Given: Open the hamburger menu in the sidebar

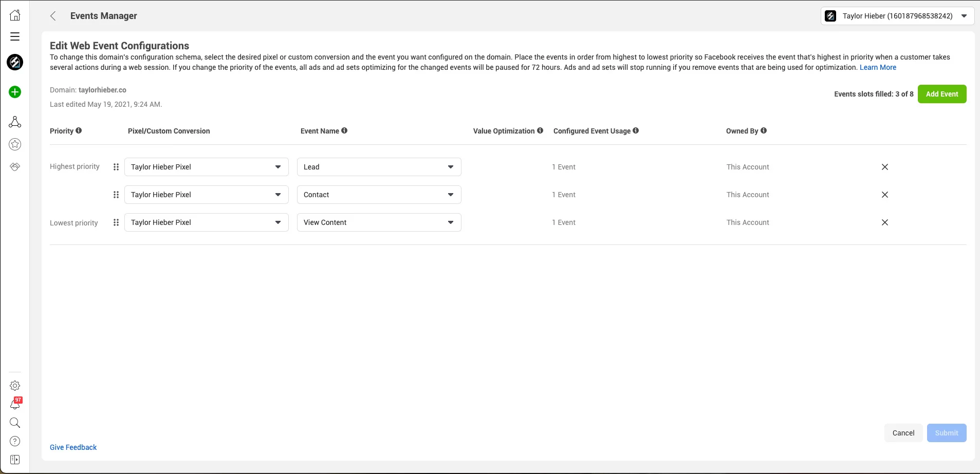Looking at the screenshot, I should [x=15, y=36].
